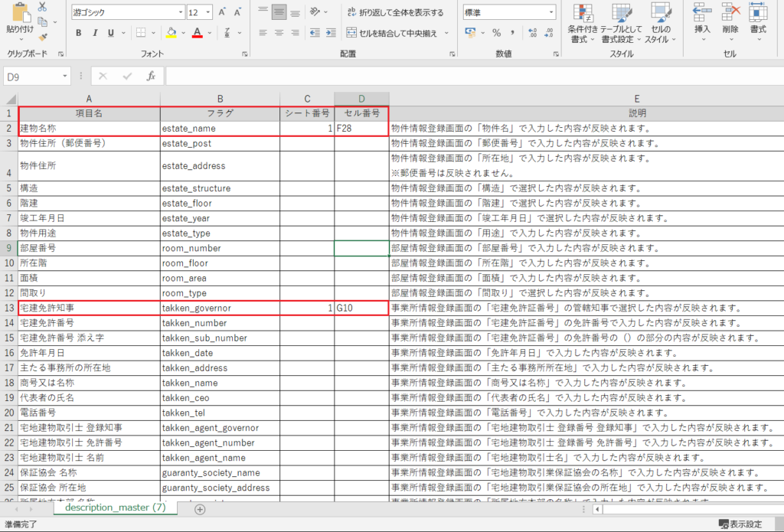Expand the セルを結合して中央揃え dropdown arrow
The width and height of the screenshot is (784, 532).
[x=446, y=33]
